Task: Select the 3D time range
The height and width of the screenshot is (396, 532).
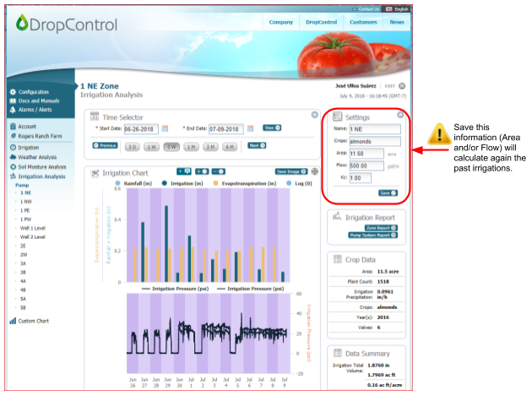Action: 133,146
